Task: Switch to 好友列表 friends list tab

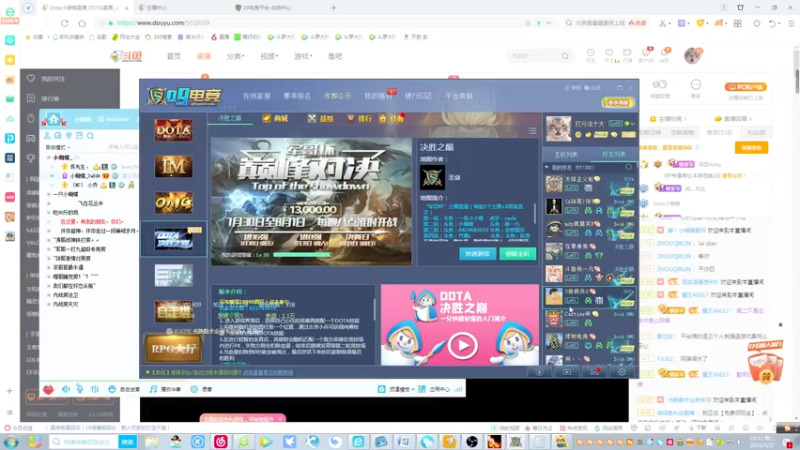Action: tap(613, 154)
